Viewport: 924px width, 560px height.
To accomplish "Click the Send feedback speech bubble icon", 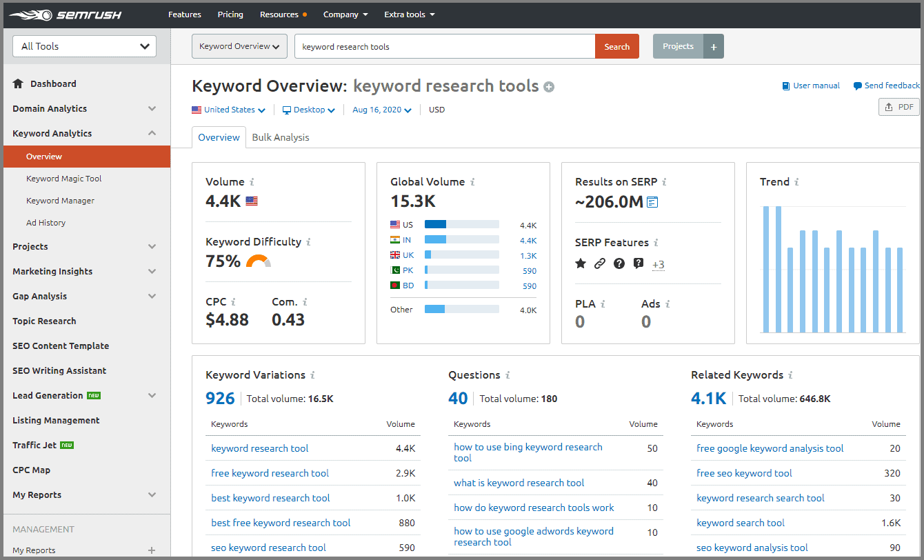I will [857, 86].
